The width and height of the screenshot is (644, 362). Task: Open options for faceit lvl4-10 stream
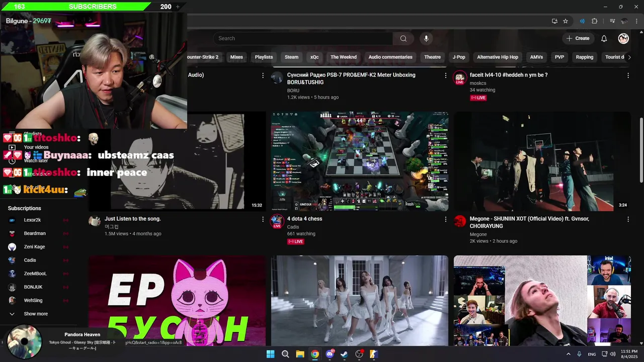point(628,75)
